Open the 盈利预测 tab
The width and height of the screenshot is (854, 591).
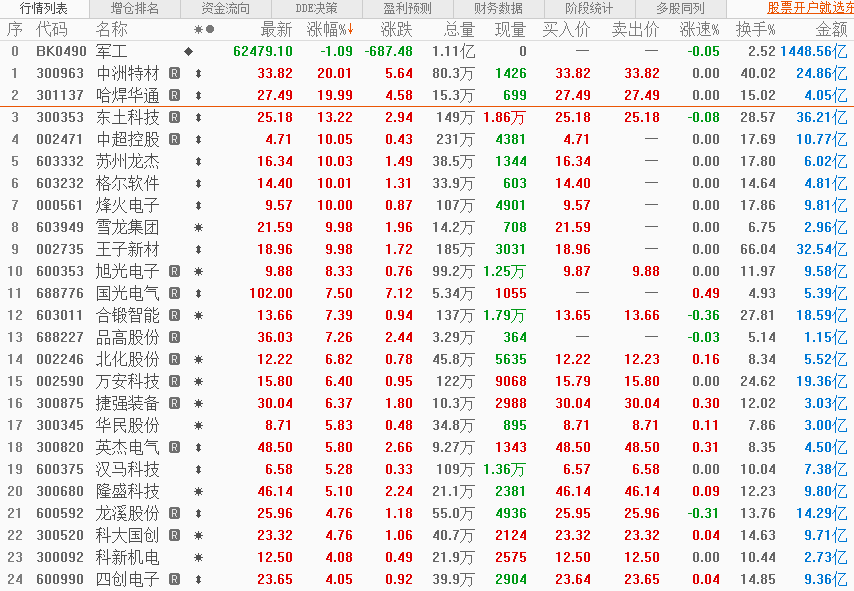(x=407, y=9)
